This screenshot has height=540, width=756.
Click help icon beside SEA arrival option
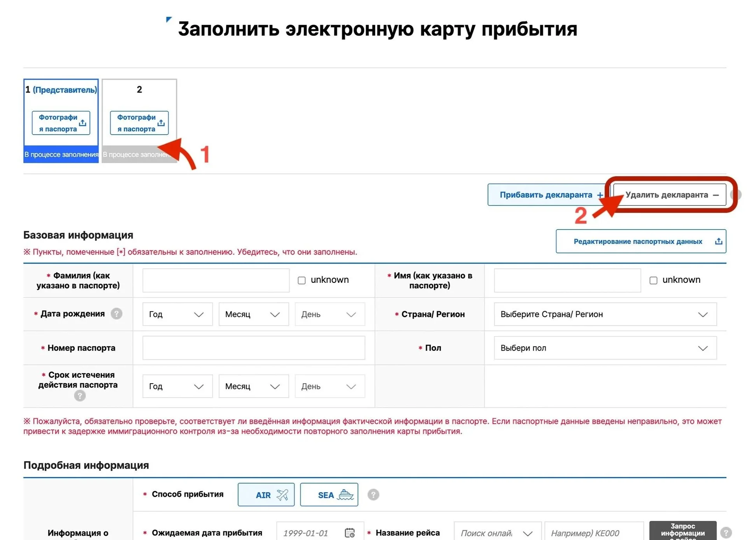click(x=373, y=494)
